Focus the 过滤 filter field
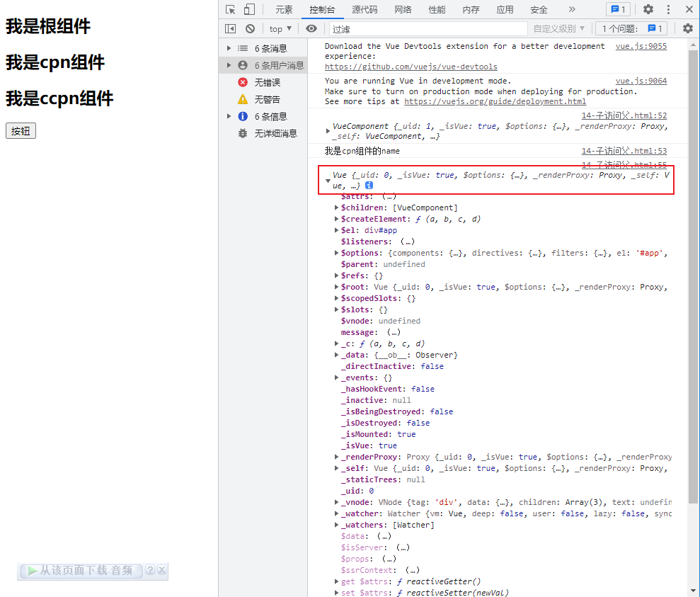 pyautogui.click(x=428, y=29)
